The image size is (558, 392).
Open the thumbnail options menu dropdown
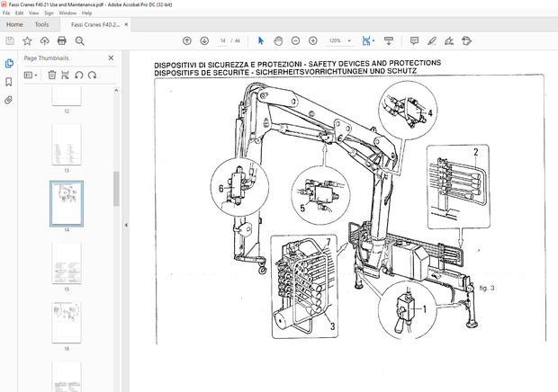(x=31, y=75)
